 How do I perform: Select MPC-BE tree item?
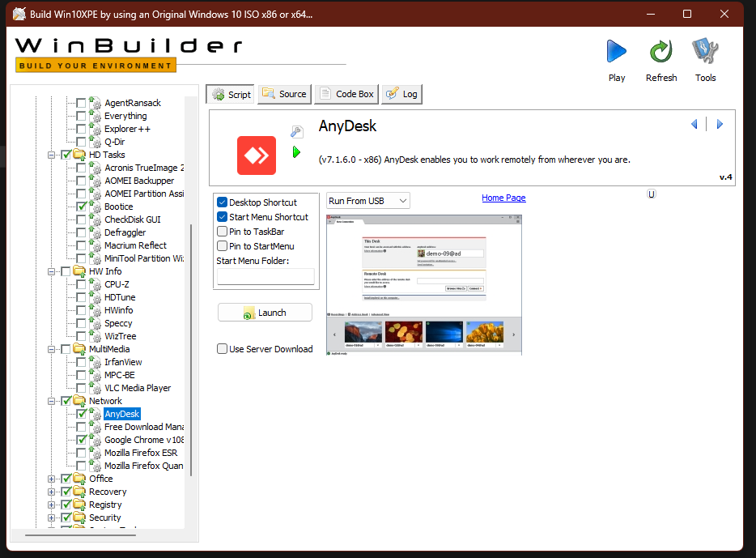click(x=120, y=375)
